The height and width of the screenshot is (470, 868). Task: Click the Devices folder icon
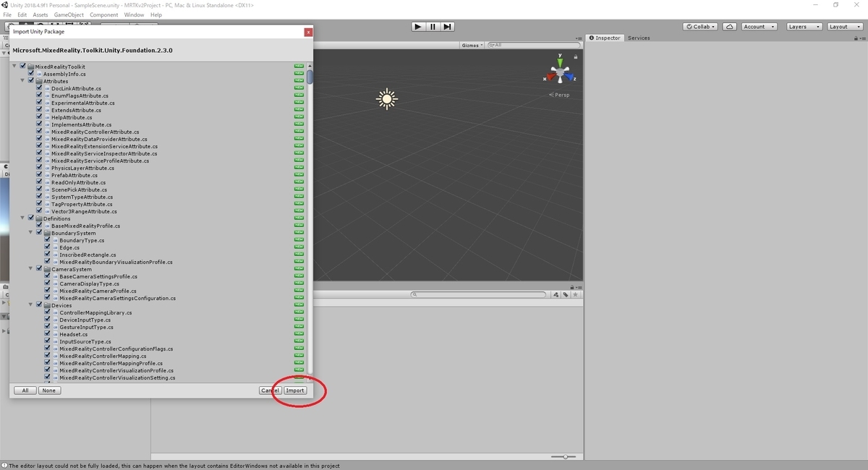click(47, 305)
